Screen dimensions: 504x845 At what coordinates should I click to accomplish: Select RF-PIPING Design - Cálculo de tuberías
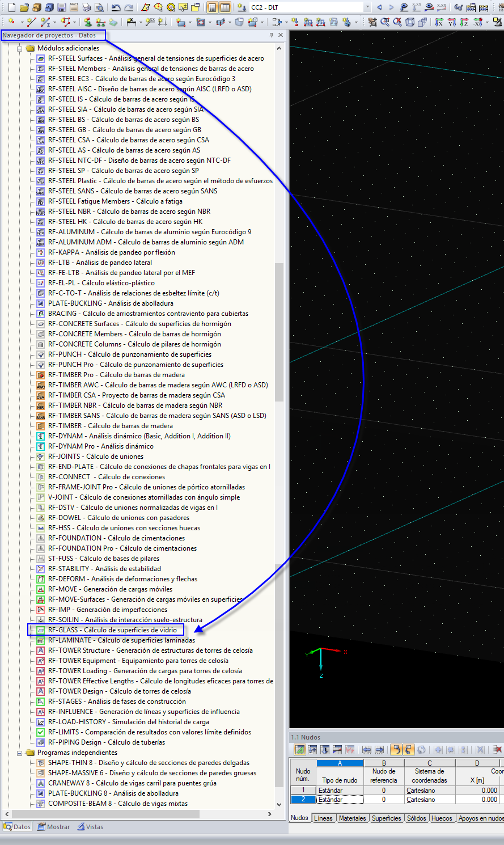pos(107,742)
